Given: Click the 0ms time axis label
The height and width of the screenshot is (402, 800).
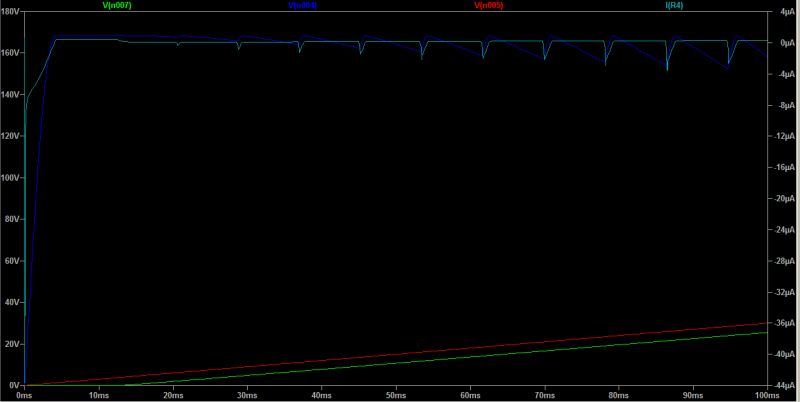Looking at the screenshot, I should click(24, 395).
